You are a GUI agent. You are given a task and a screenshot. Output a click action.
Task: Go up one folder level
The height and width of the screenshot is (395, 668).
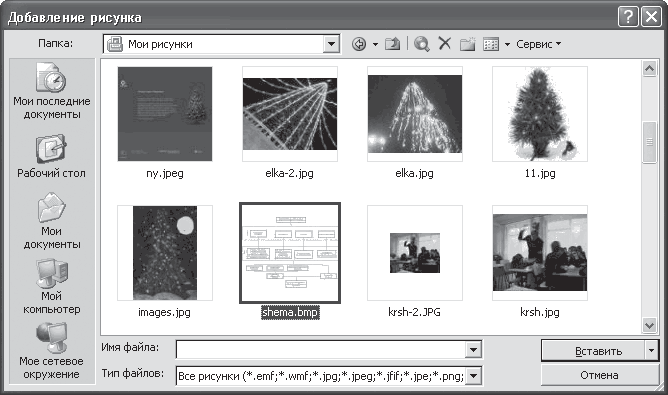click(x=392, y=44)
